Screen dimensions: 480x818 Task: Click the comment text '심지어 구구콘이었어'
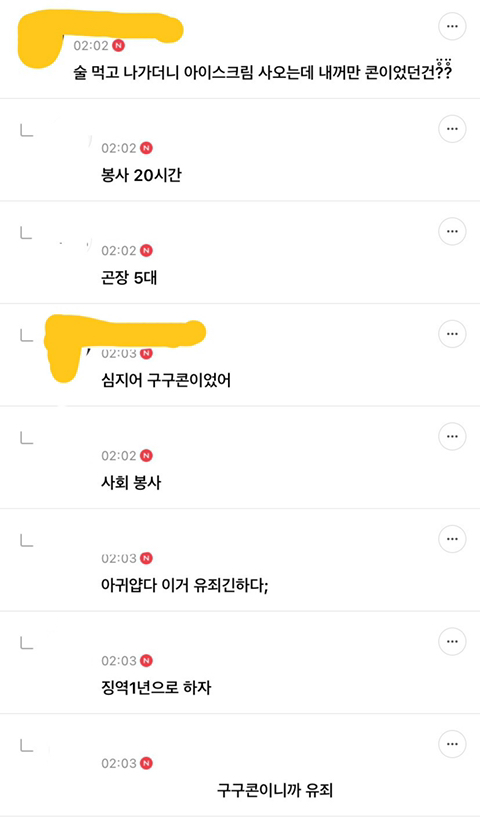[x=166, y=380]
